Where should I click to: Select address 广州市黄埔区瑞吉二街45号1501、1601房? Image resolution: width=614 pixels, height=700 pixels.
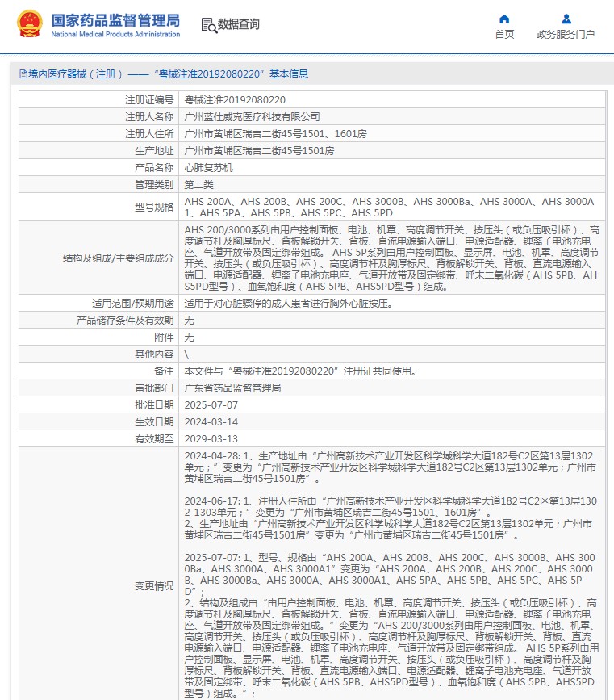pos(275,134)
